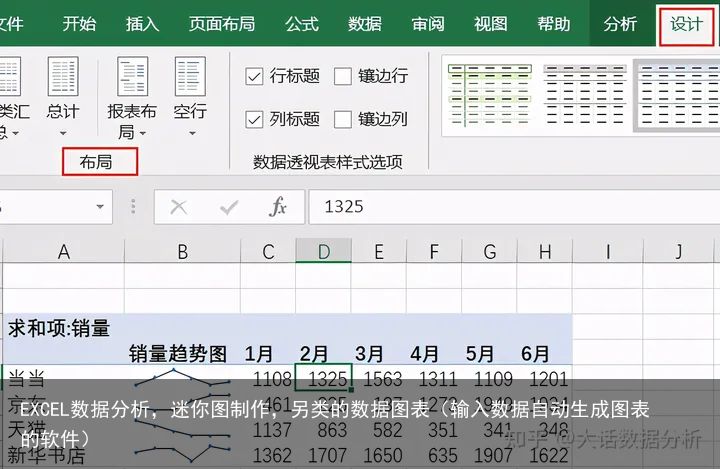720x469 pixels.
Task: Click the 报表布局 icon
Action: [x=132, y=76]
